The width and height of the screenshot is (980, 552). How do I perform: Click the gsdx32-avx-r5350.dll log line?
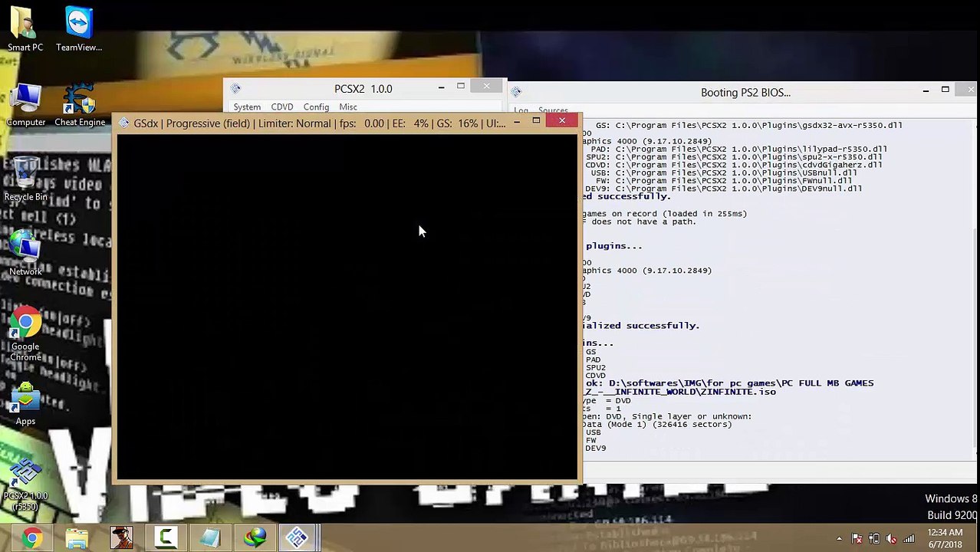click(749, 125)
